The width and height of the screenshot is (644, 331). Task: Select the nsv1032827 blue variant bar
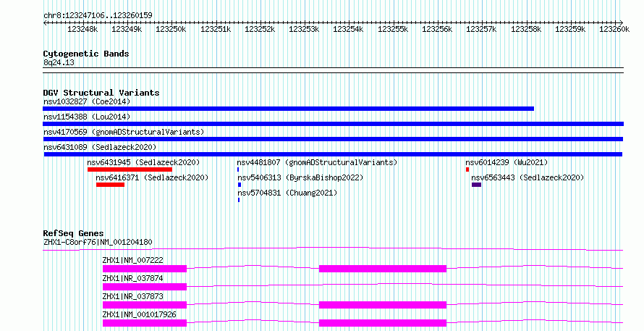click(288, 109)
